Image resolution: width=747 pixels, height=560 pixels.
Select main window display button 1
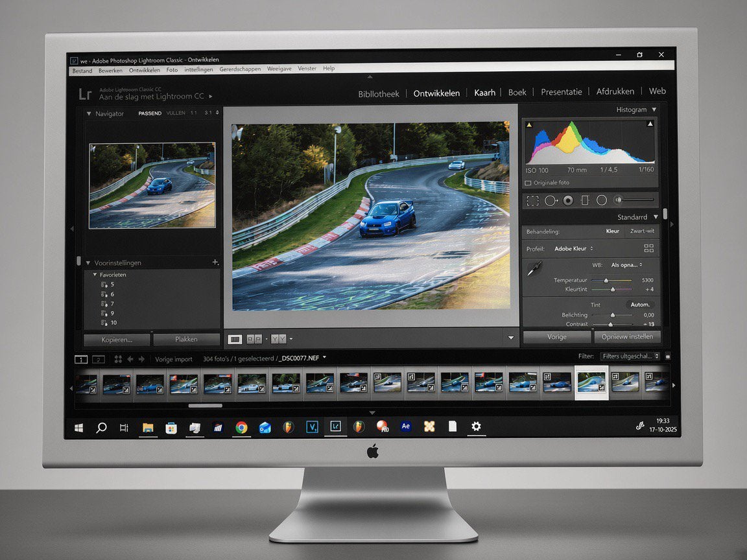click(81, 360)
